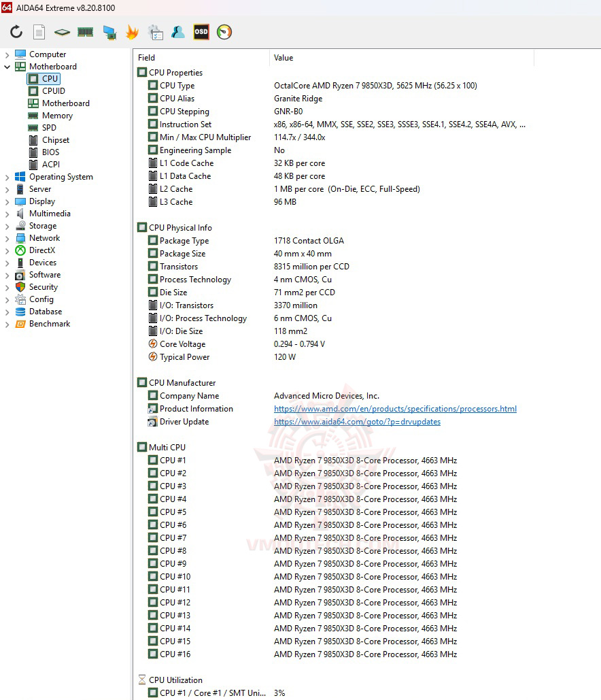Click the CPU Physical Info group header
Image resolution: width=601 pixels, height=700 pixels.
coord(175,228)
